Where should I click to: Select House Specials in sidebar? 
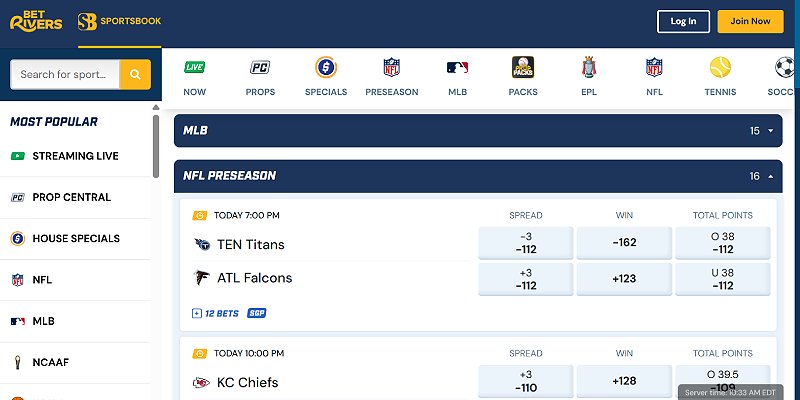tap(75, 239)
